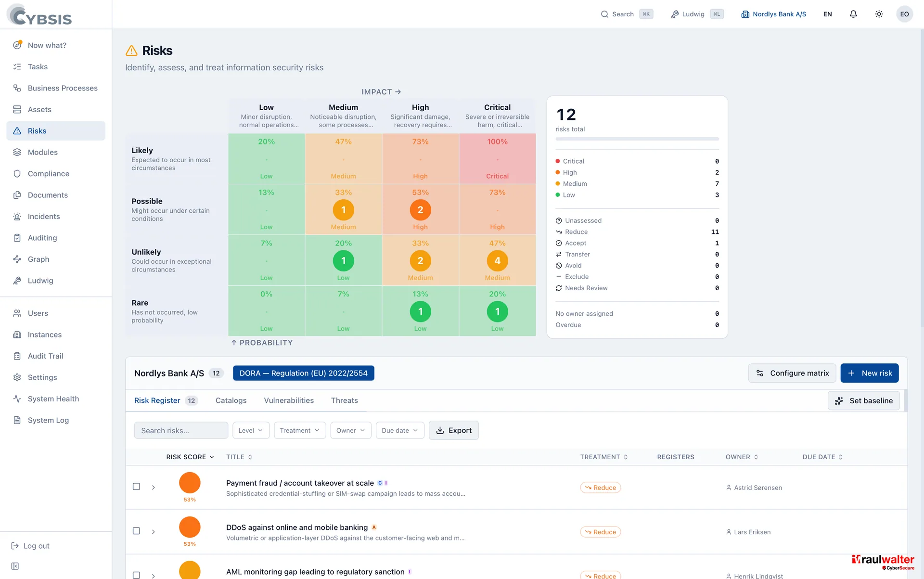
Task: Check the DDoS against online banking checkbox
Action: (x=137, y=531)
